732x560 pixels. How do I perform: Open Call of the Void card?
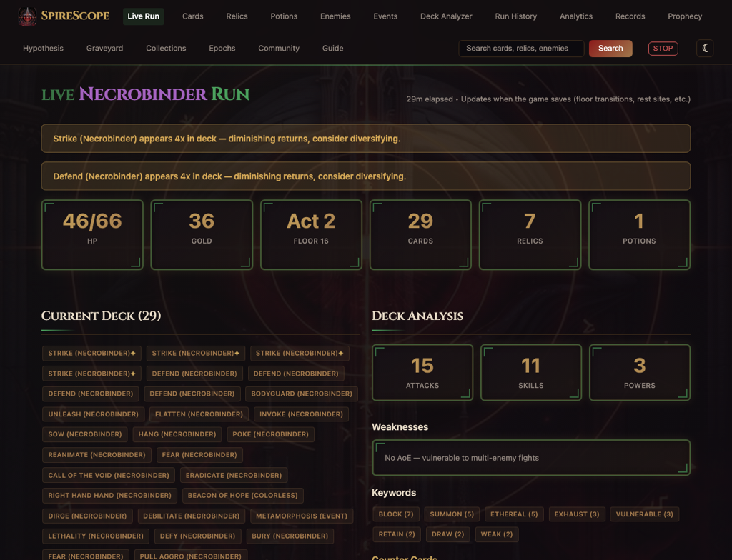point(109,475)
